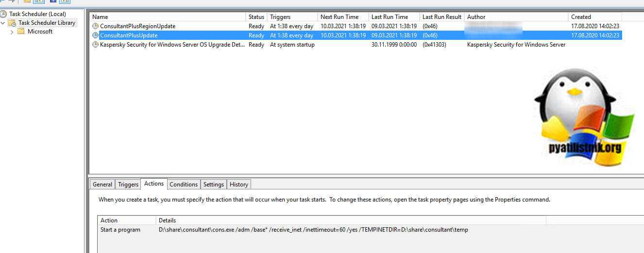644x253 pixels.
Task: Select the Task Scheduler (Local) root node
Action: [37, 14]
